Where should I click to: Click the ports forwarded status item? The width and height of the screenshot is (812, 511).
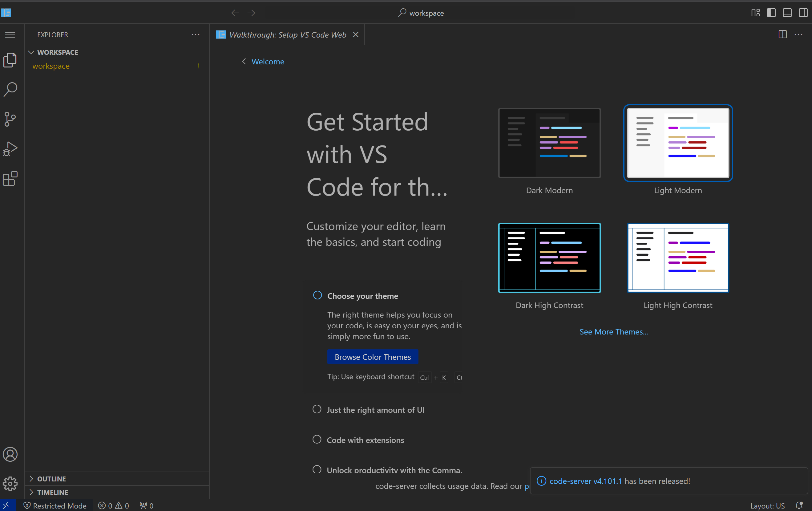147,505
